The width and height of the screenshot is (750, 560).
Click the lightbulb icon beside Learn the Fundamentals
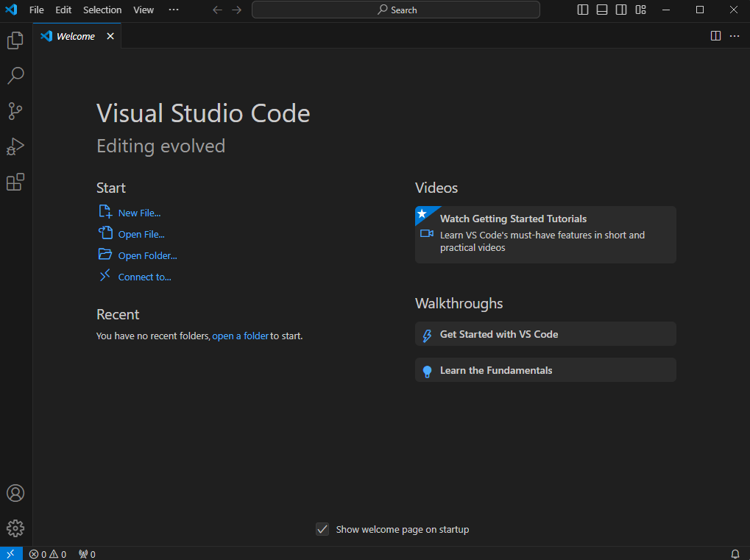tap(427, 371)
